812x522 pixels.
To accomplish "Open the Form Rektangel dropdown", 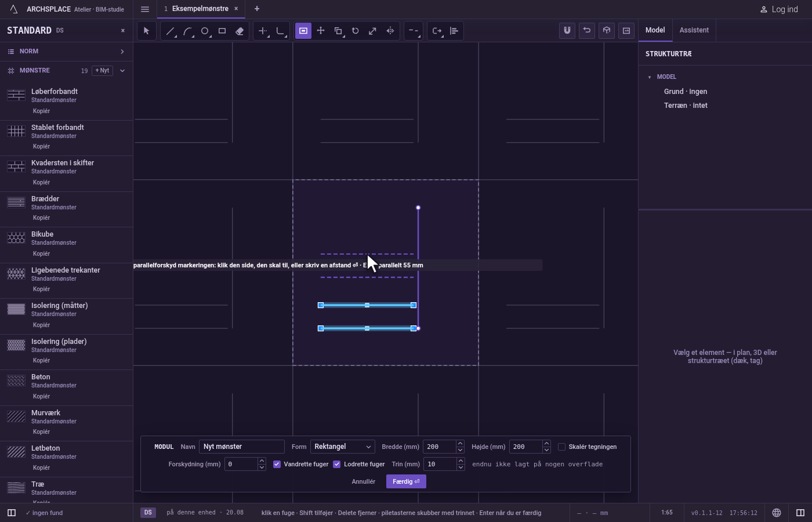I will click(343, 447).
